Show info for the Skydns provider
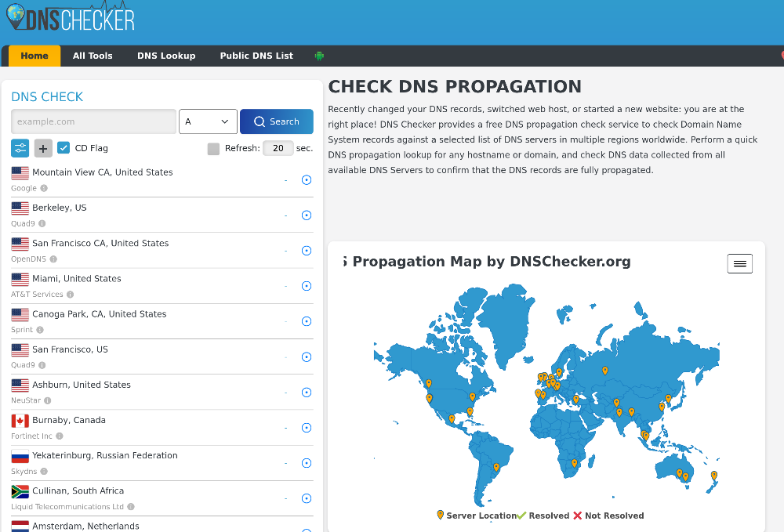Viewport: 784px width, 532px height. click(x=44, y=472)
